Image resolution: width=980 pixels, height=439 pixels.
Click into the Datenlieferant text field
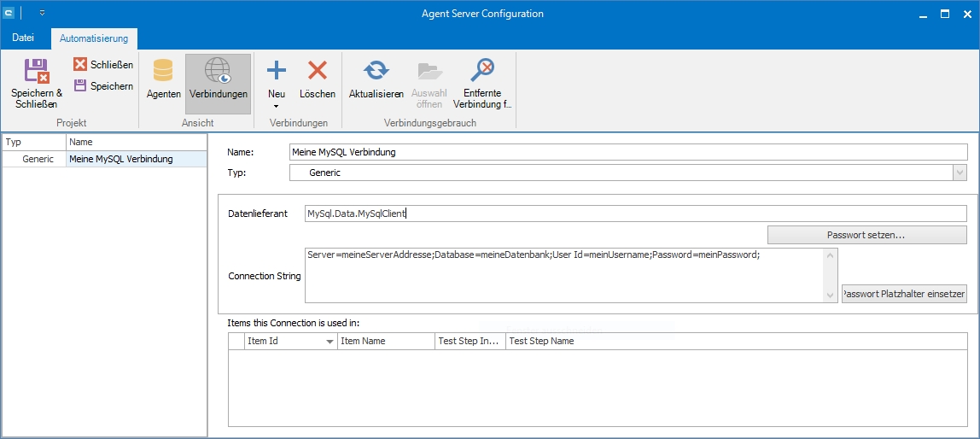coord(635,214)
